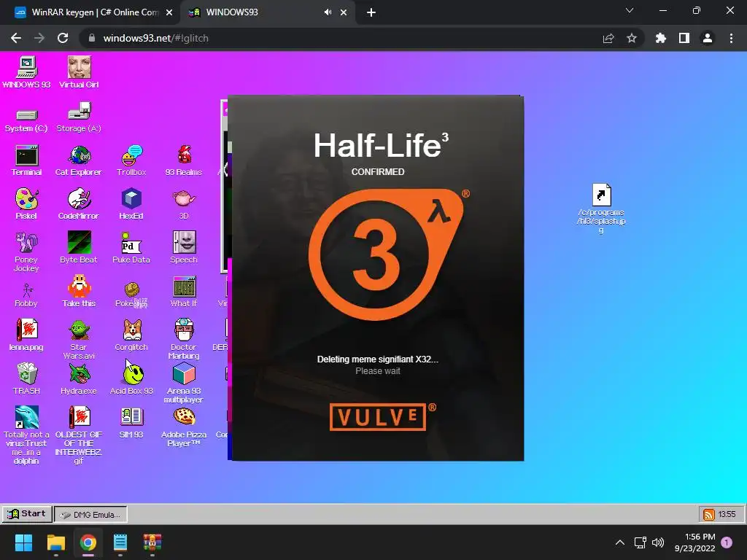
Task: Open the What If icon
Action: 184,292
